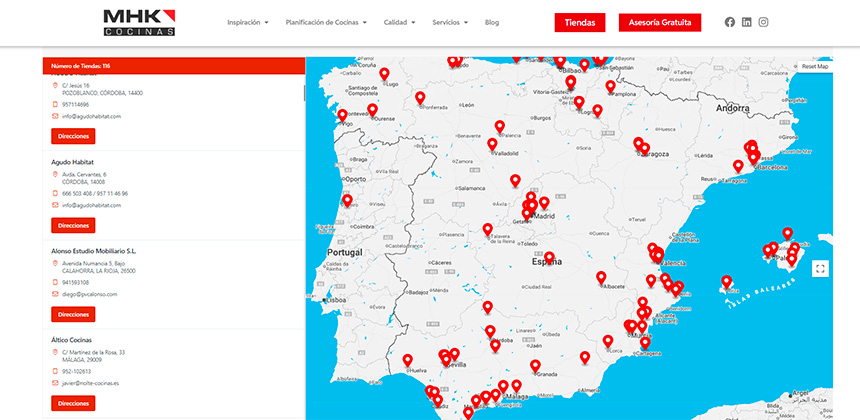
Task: Select the store pin at Palencia
Action: tap(500, 127)
